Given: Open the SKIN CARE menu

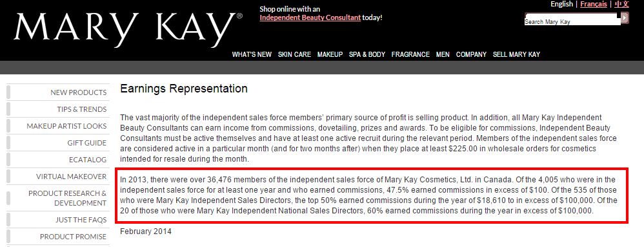Looking at the screenshot, I should point(294,54).
